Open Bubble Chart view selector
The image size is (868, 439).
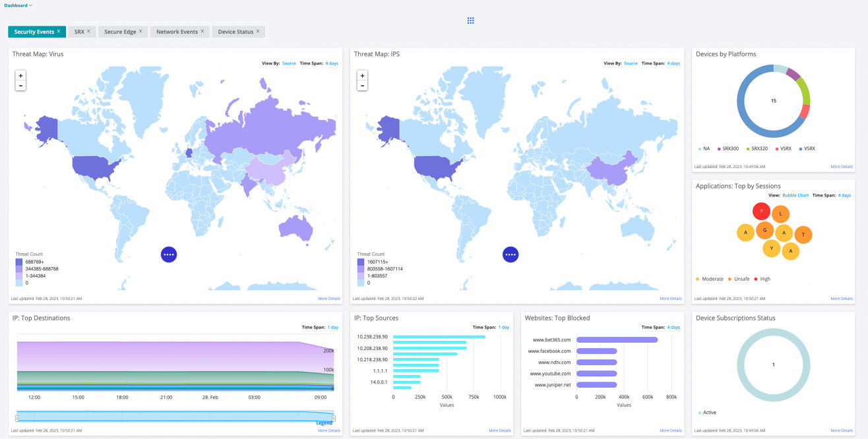pyautogui.click(x=795, y=195)
